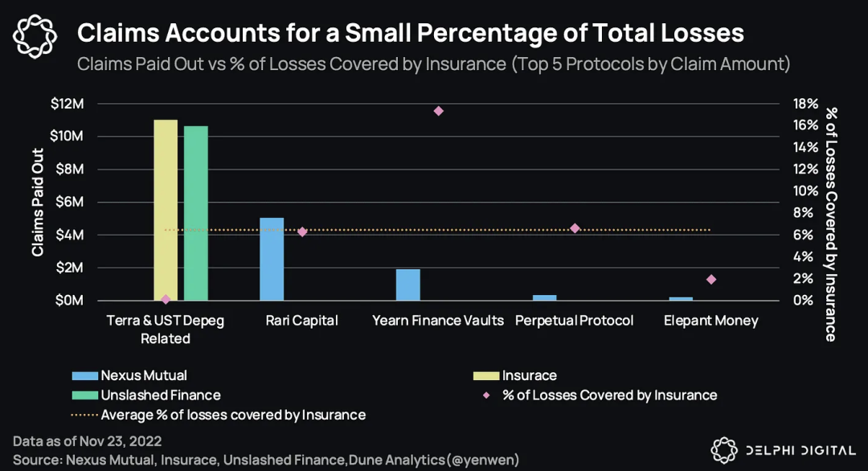
Task: Click the Nexus Mutual blue legend swatch
Action: (83, 375)
